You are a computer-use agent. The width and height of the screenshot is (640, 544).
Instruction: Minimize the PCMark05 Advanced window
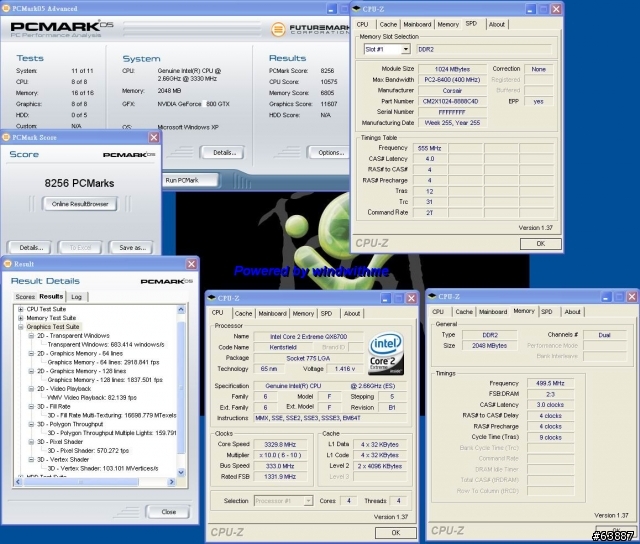coord(331,9)
